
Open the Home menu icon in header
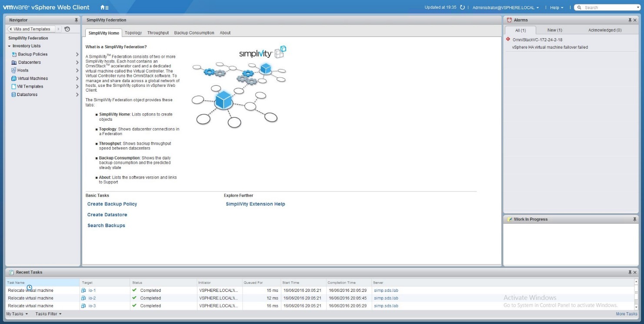pyautogui.click(x=104, y=7)
